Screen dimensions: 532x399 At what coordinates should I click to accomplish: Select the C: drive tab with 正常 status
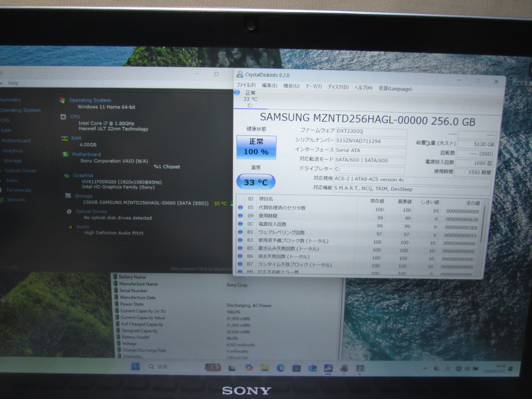(250, 99)
